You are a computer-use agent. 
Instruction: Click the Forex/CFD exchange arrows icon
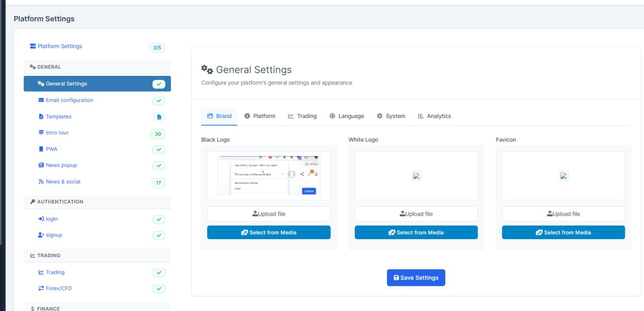[41, 288]
